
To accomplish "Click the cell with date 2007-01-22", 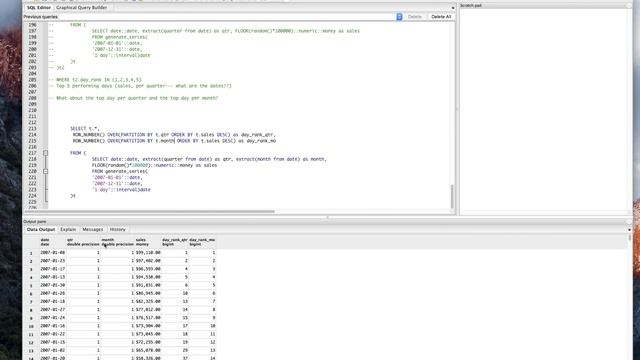I will [x=53, y=334].
